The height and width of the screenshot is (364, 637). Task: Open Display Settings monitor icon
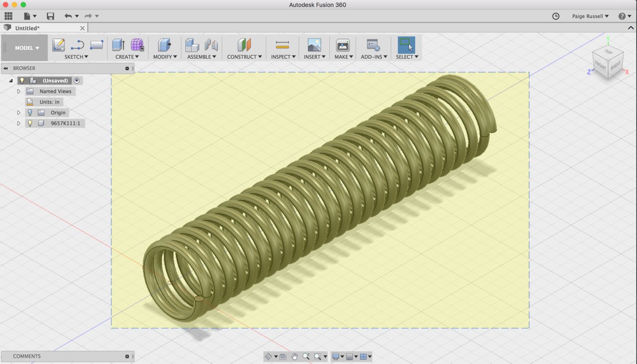(336, 356)
